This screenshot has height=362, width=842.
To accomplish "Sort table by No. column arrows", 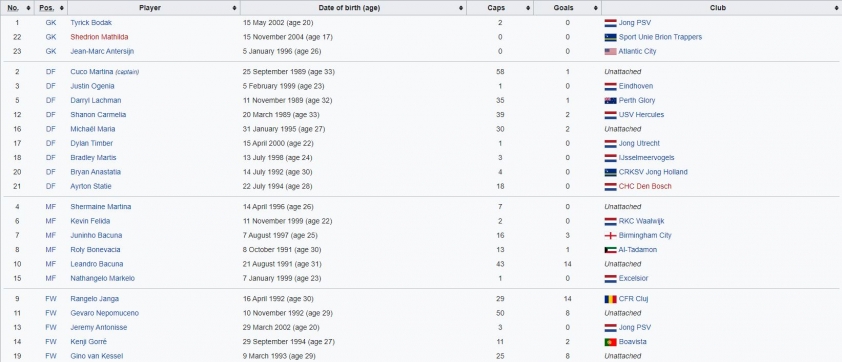I will point(28,8).
